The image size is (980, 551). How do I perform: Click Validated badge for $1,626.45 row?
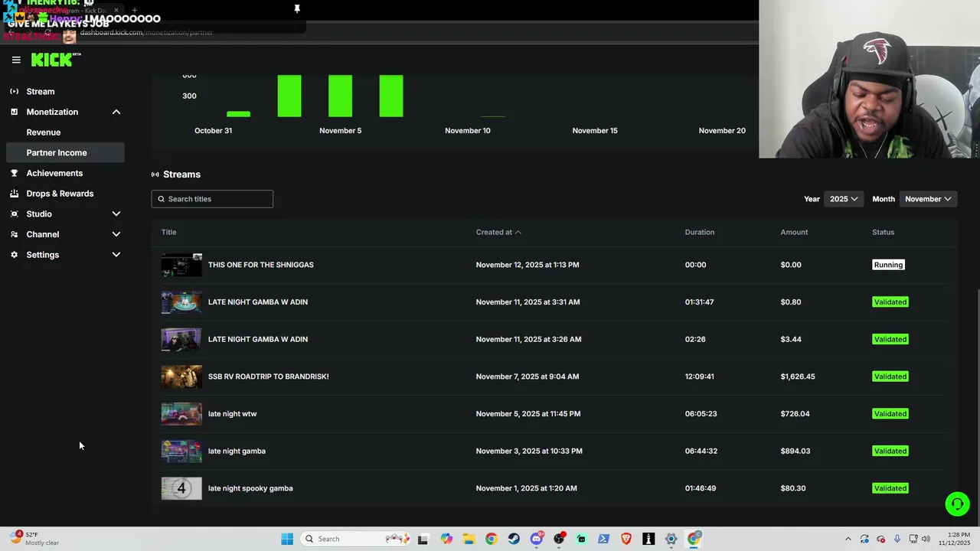(x=890, y=377)
